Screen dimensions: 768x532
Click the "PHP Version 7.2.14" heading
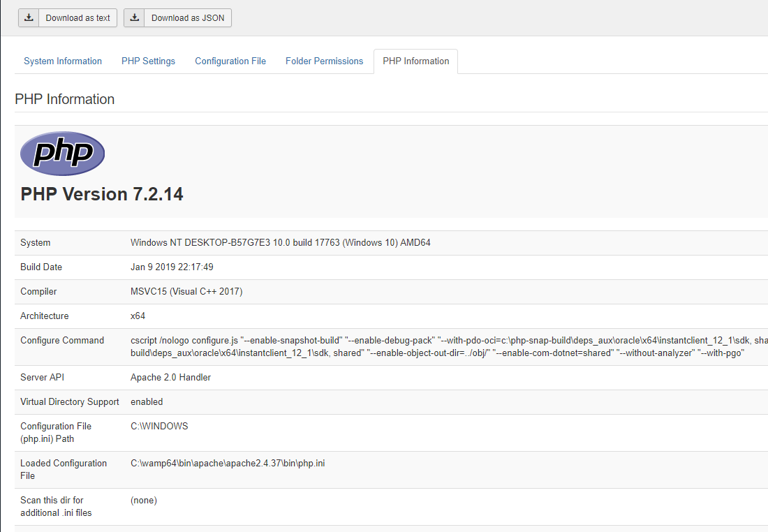pos(102,194)
